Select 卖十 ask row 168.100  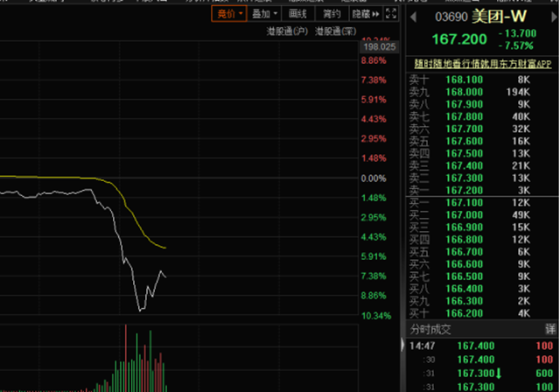pos(482,80)
